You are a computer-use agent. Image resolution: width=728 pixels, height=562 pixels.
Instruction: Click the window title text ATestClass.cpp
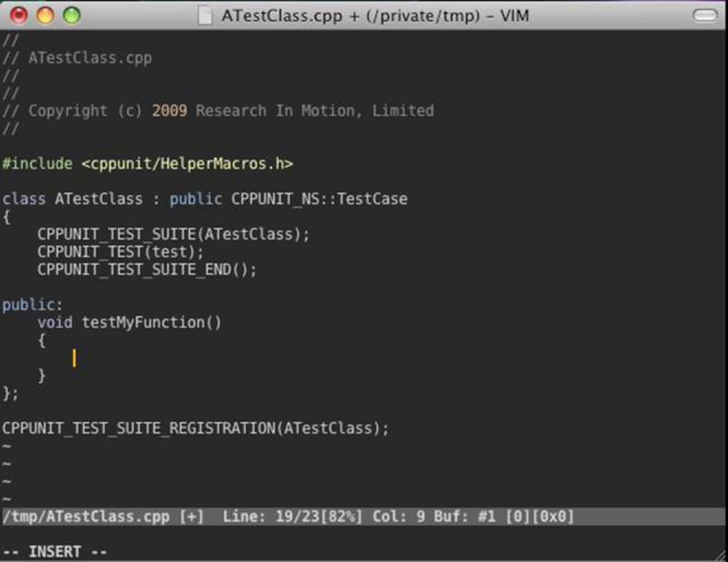[x=282, y=16]
